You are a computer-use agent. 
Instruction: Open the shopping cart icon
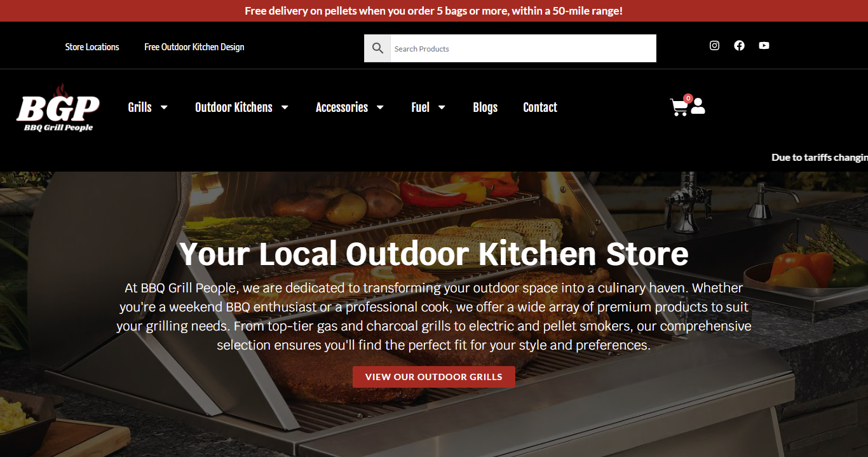tap(679, 107)
